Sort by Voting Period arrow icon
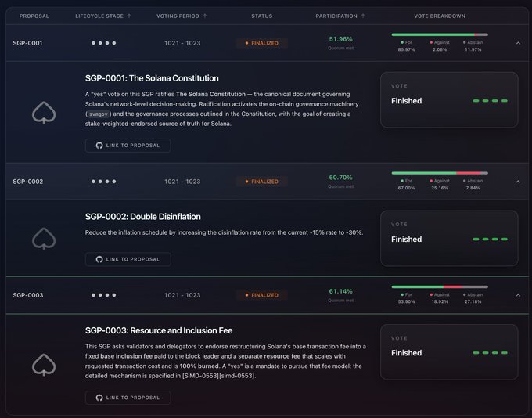The width and height of the screenshot is (532, 418). pos(205,16)
